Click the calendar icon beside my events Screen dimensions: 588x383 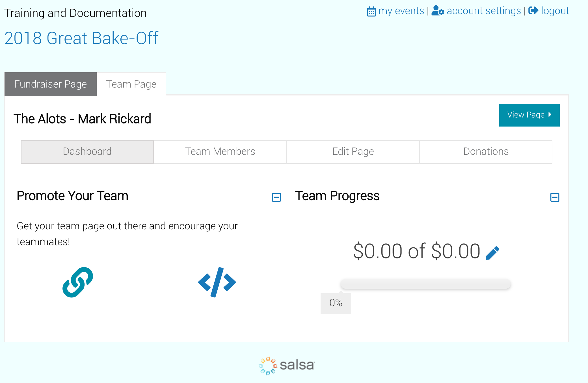tap(371, 11)
